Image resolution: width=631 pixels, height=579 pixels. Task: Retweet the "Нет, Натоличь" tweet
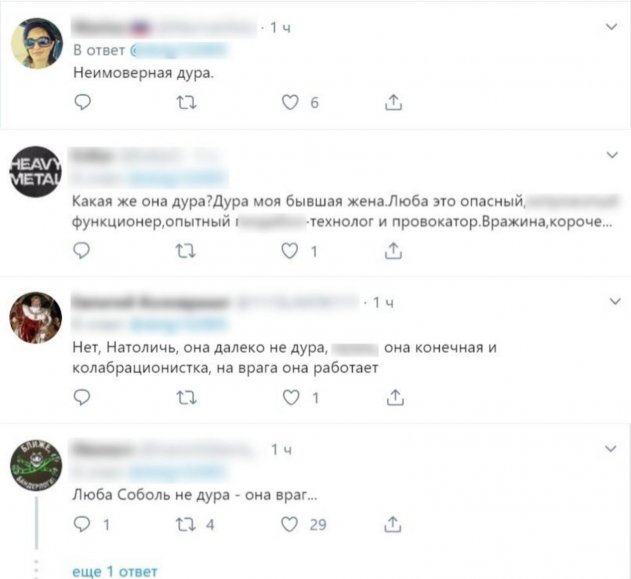[x=187, y=398]
